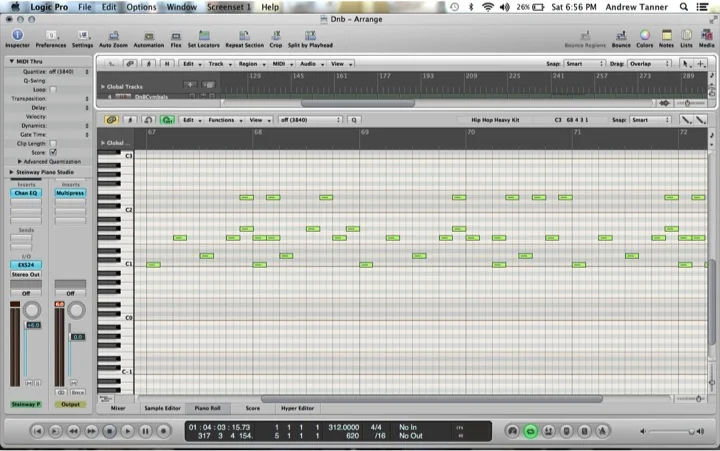
Task: Click the C1 note at bar 67
Action: (x=153, y=265)
